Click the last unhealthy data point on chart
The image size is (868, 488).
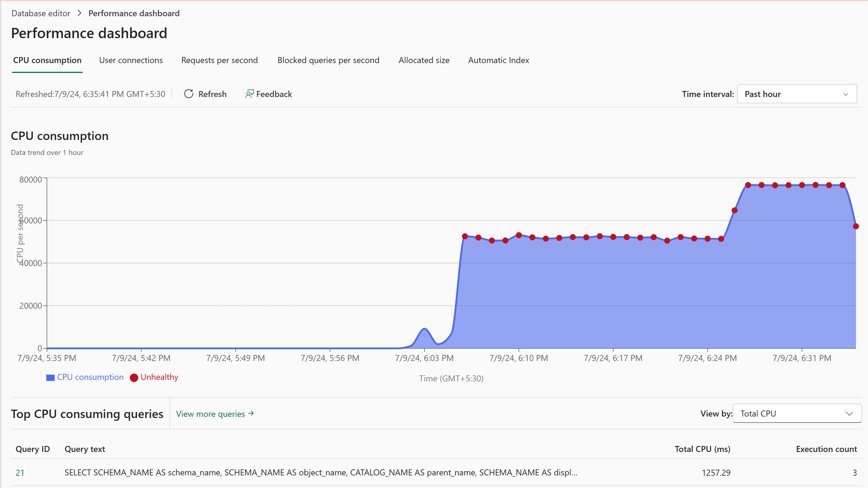pyautogui.click(x=856, y=226)
